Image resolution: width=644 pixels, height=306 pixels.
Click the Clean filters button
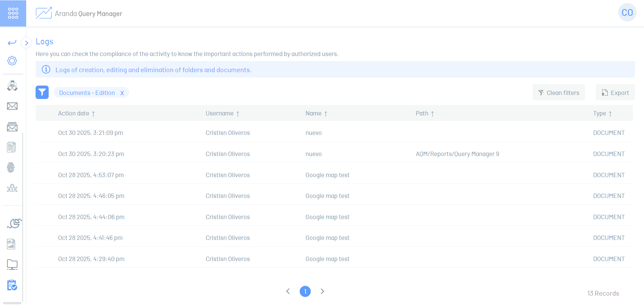[x=558, y=93]
